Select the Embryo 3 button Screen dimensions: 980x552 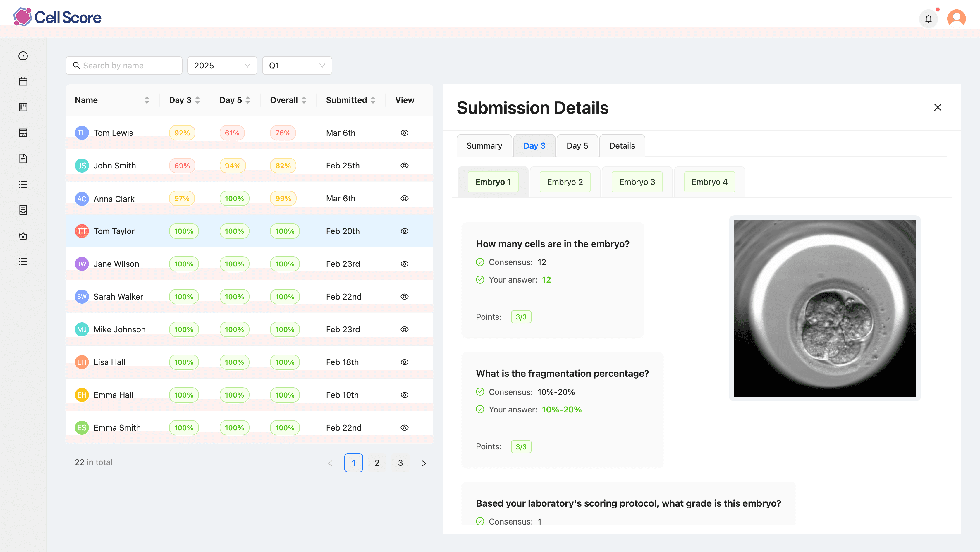(x=637, y=182)
